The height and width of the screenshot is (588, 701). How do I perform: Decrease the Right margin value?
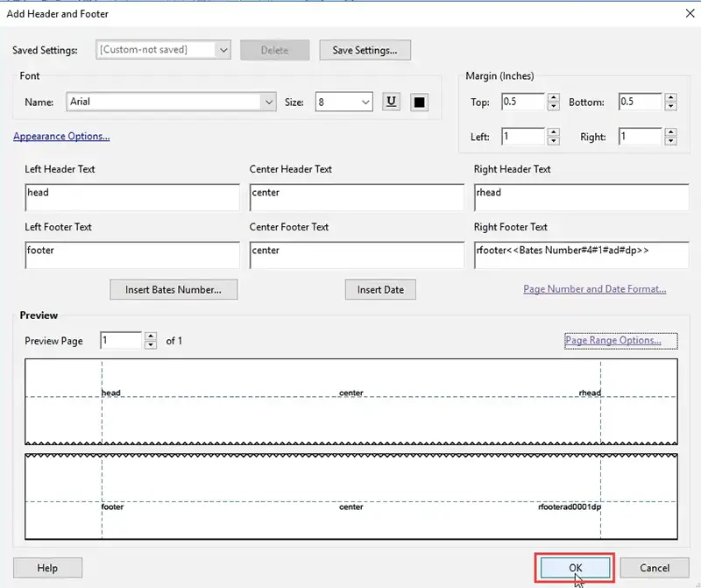pyautogui.click(x=670, y=141)
